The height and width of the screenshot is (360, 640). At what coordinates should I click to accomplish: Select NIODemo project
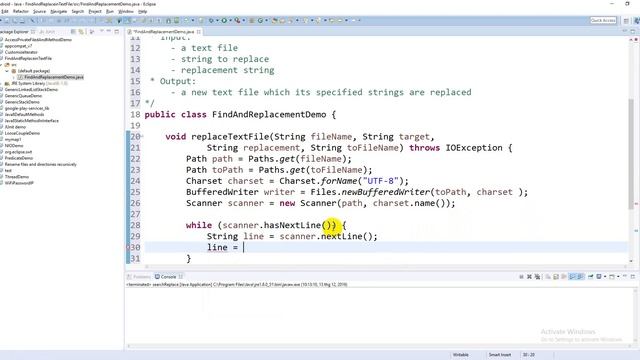point(14,146)
